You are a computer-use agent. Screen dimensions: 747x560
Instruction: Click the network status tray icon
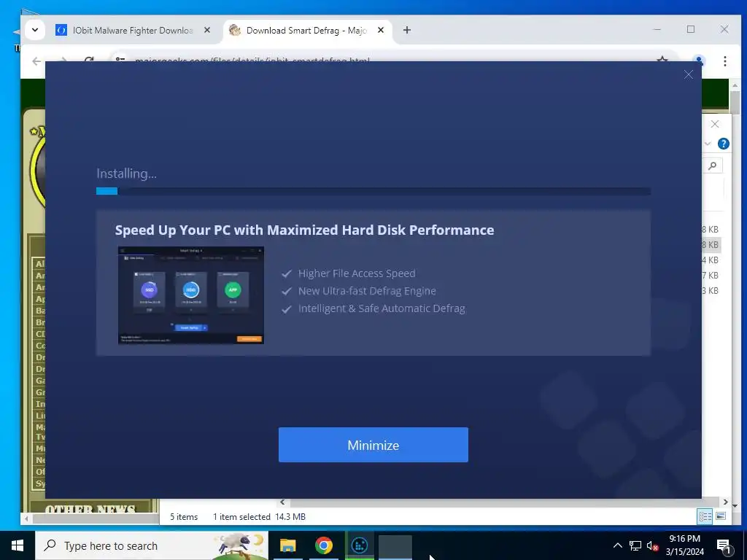click(x=635, y=545)
